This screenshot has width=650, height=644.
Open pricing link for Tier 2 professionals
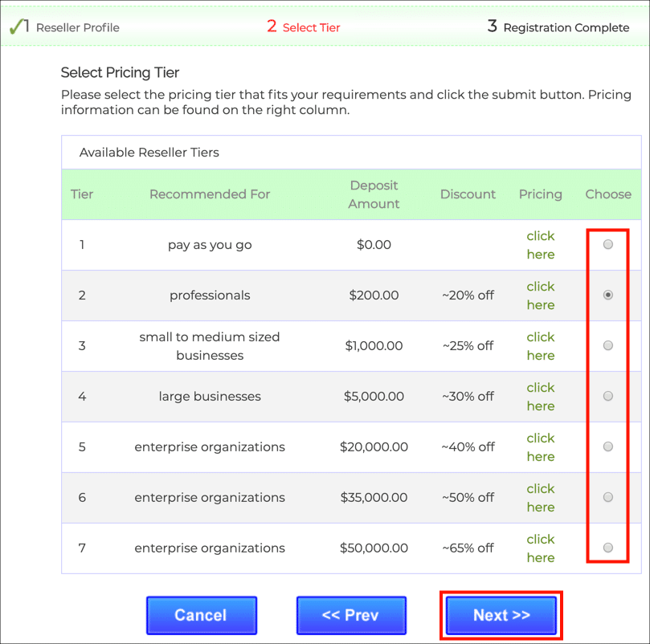coord(540,296)
